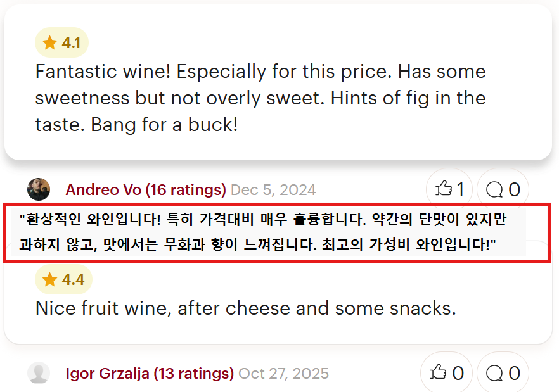Click the Dec 5, 2024 review date
Screen dimensions: 559x392
(x=273, y=190)
